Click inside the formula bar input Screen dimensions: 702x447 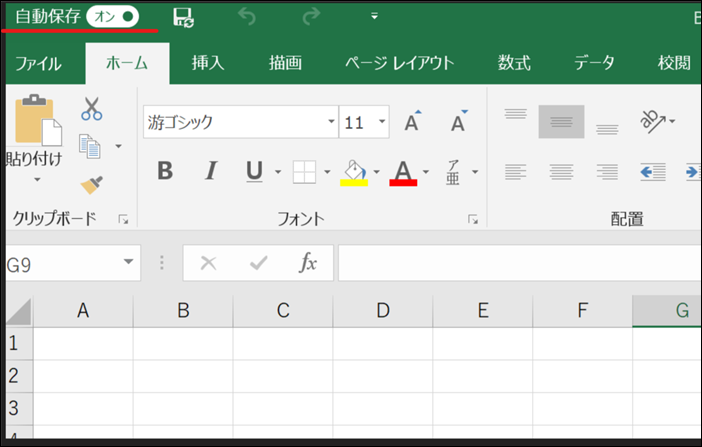[x=519, y=263]
